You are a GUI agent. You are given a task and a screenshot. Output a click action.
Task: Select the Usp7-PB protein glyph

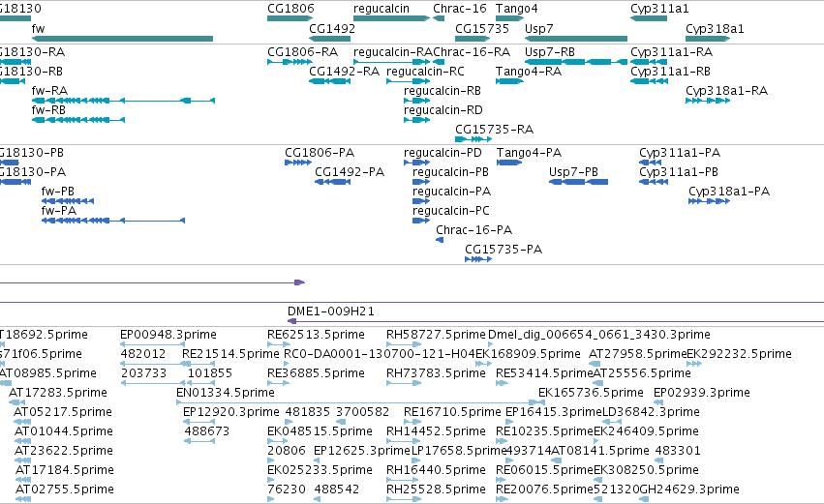tap(579, 182)
